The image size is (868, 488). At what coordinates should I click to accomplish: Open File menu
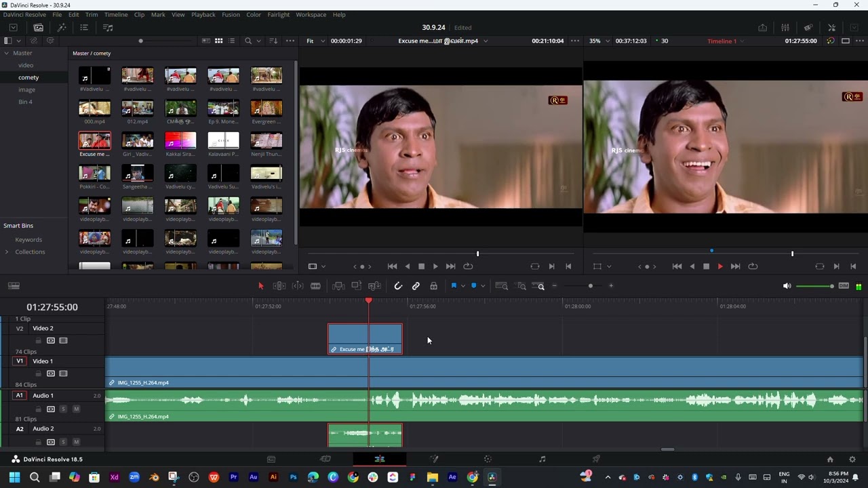point(57,14)
